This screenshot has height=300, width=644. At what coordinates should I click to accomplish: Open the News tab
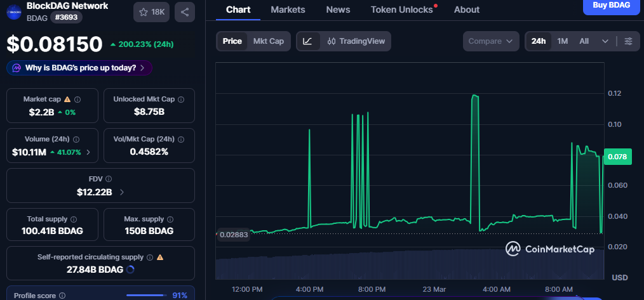(338, 10)
